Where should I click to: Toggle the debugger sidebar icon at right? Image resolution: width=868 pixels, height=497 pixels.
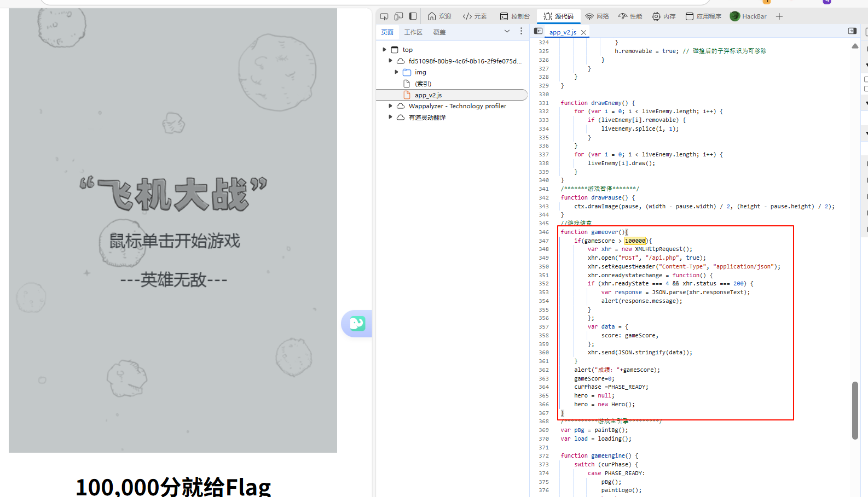(852, 31)
